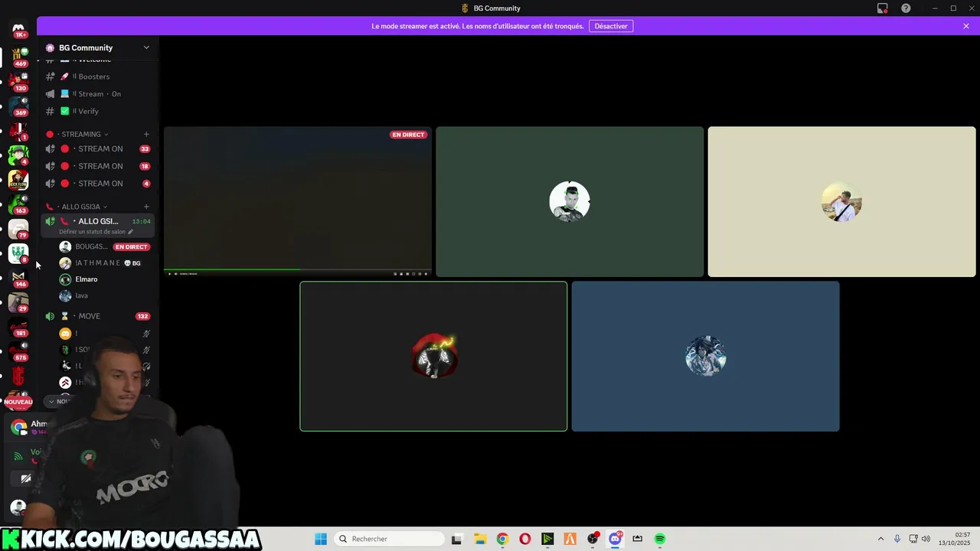Open the server with 29 badge
This screenshot has width=980, height=551.
pos(18,302)
